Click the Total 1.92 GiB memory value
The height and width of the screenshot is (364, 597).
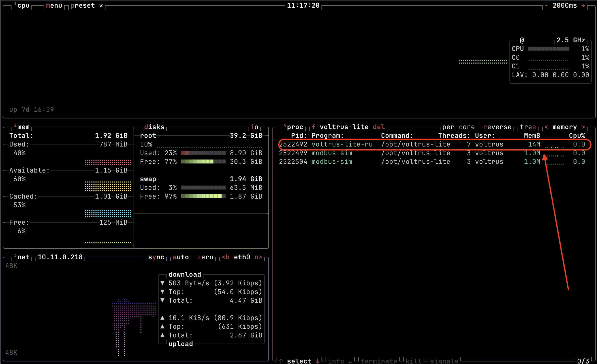[x=111, y=136]
